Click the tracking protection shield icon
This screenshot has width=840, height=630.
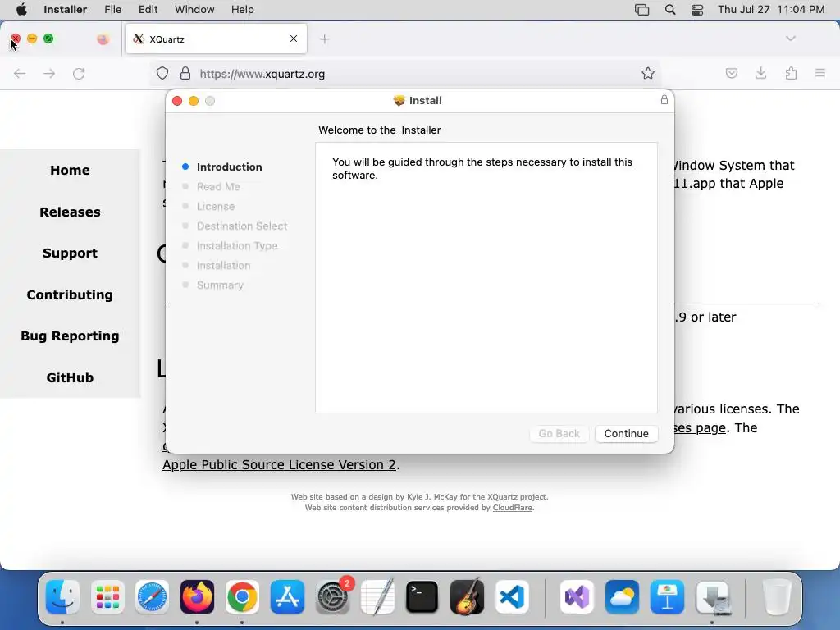[x=162, y=73]
